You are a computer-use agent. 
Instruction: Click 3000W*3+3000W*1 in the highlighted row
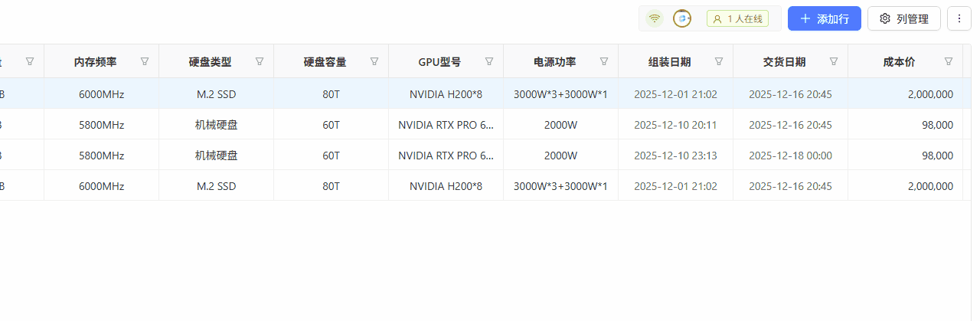560,94
